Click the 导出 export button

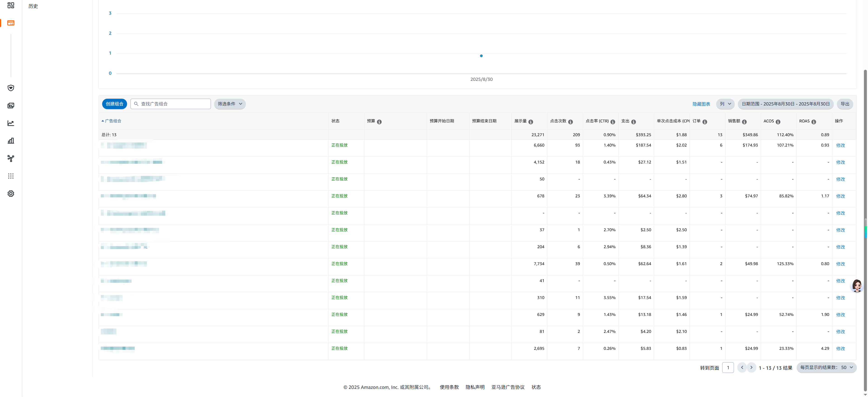(845, 104)
